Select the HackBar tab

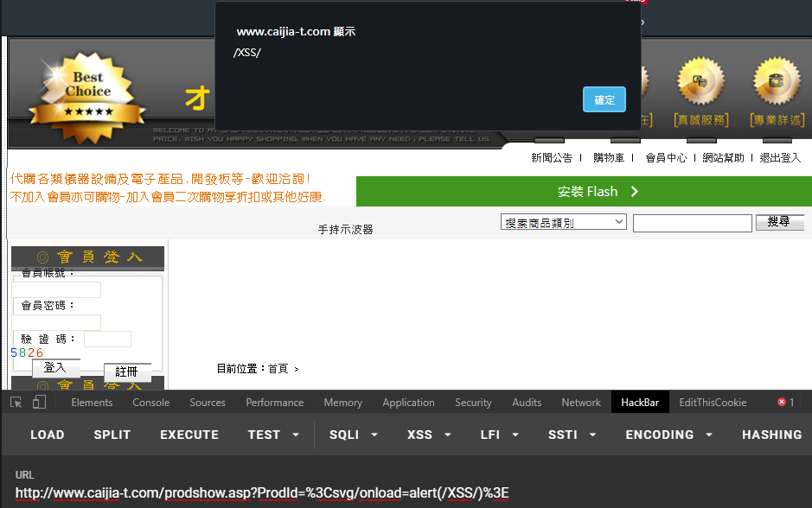pyautogui.click(x=640, y=402)
